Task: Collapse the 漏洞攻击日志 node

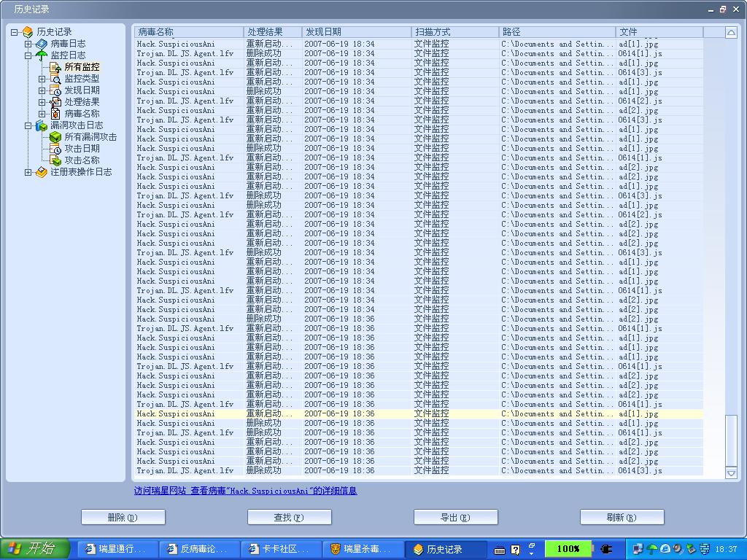Action: pyautogui.click(x=28, y=125)
